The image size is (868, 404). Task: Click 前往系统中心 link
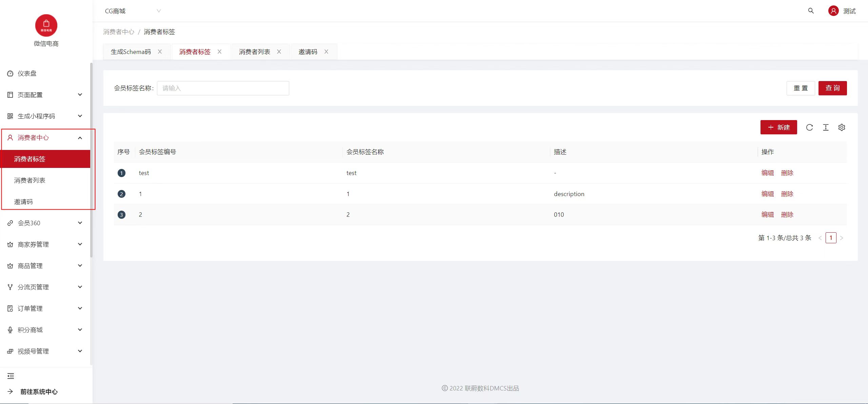click(39, 391)
